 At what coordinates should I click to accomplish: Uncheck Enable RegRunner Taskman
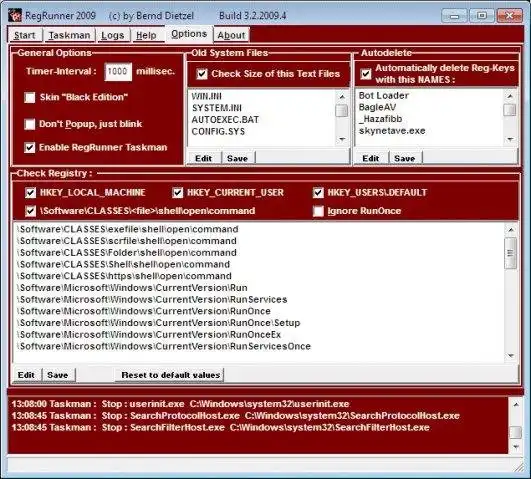pos(30,147)
